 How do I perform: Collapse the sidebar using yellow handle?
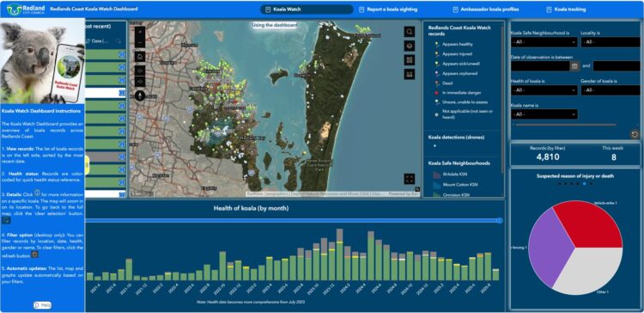pos(87,165)
